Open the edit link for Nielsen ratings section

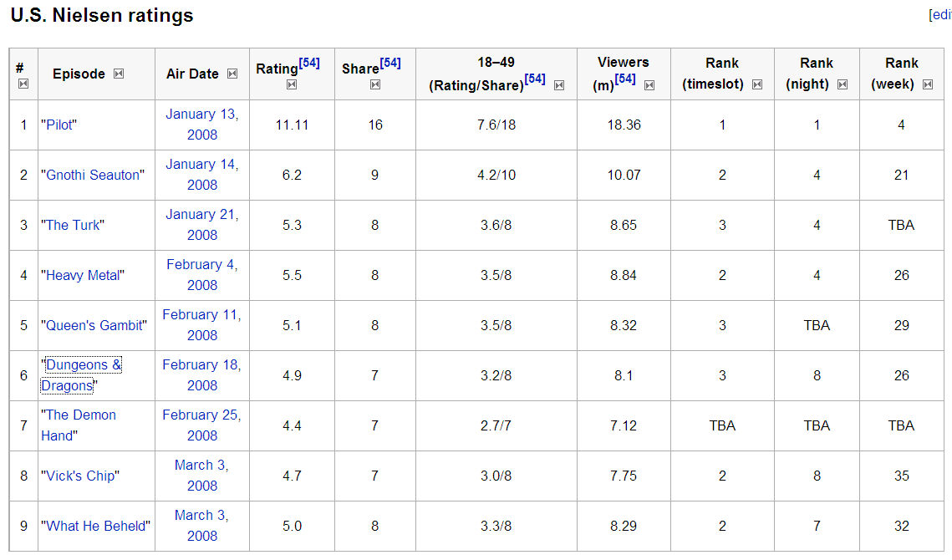(x=940, y=14)
